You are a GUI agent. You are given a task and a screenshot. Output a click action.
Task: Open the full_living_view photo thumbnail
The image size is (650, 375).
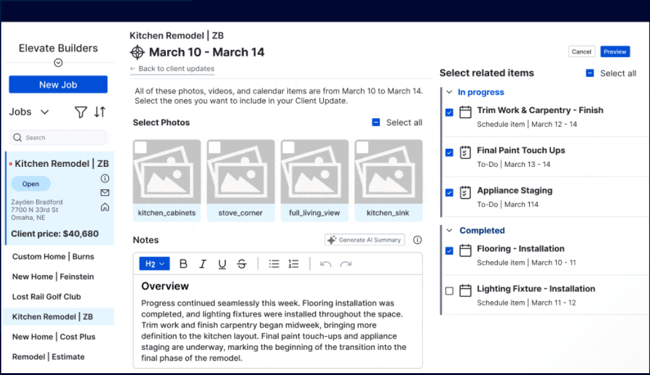click(x=314, y=172)
